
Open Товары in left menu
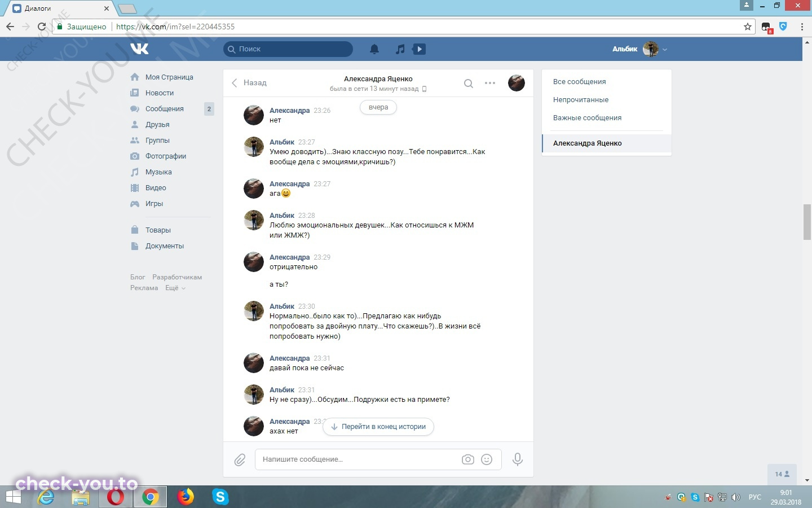point(158,230)
